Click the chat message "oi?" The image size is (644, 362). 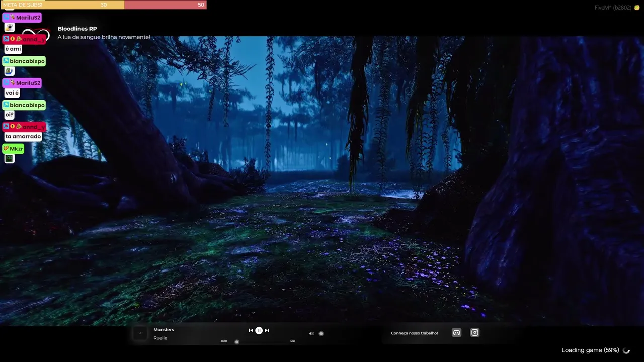point(10,115)
